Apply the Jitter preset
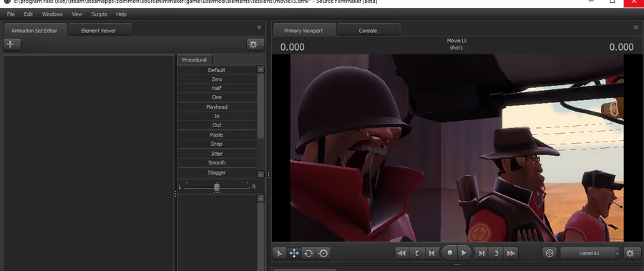 tap(217, 154)
